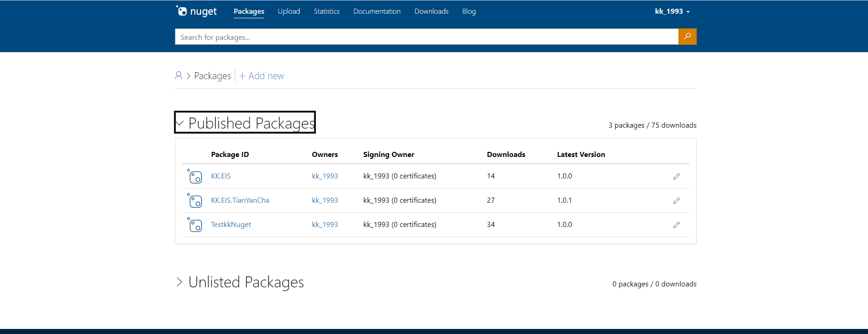Click version 1.0.1 in KK.EIS.TianYanCha row
Image resolution: width=868 pixels, height=334 pixels.
[x=564, y=200]
